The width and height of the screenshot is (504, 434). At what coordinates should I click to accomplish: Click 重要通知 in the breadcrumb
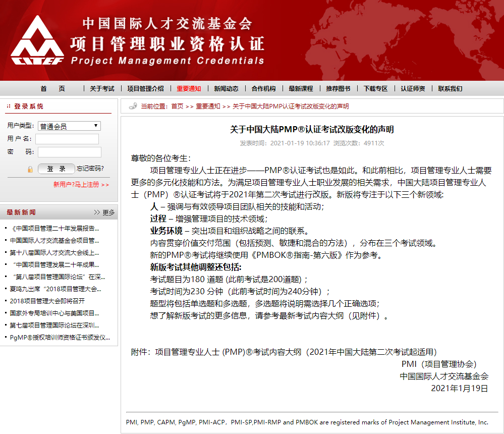pos(208,106)
